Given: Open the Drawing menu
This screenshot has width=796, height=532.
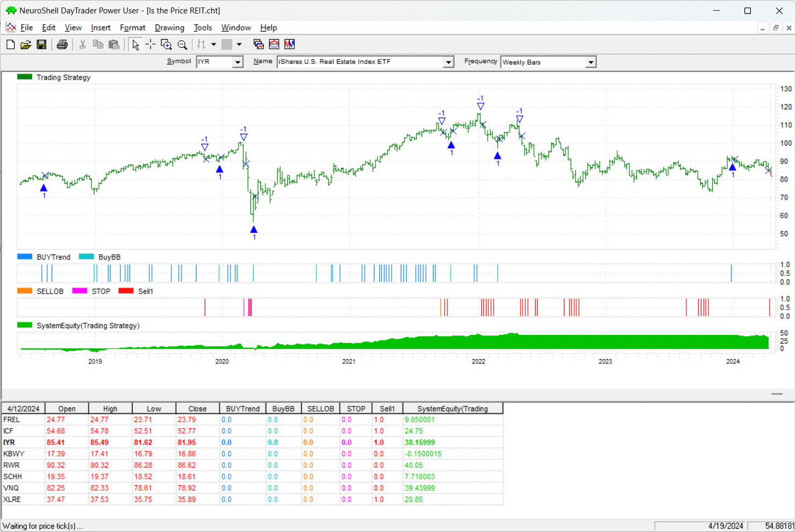Looking at the screenshot, I should point(169,28).
